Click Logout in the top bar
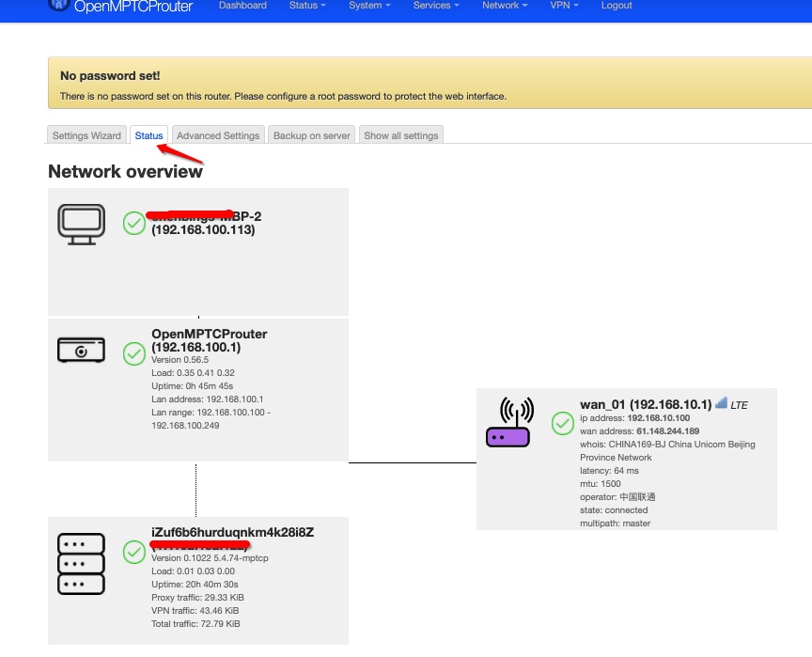 point(617,6)
